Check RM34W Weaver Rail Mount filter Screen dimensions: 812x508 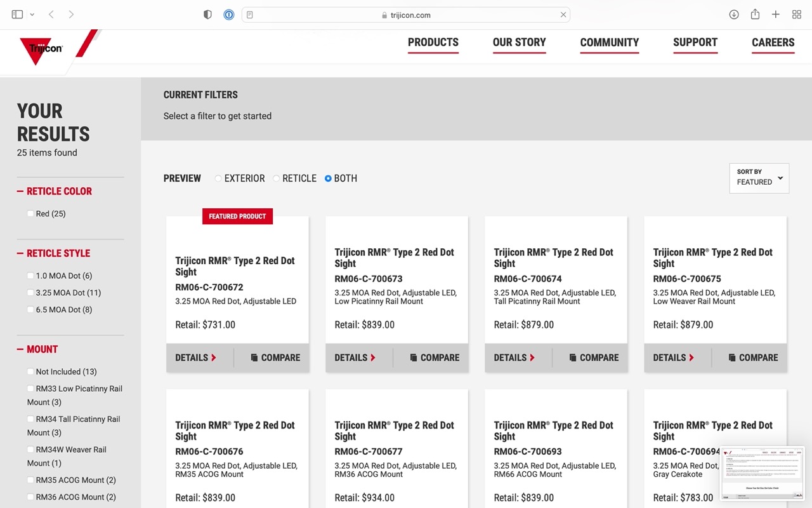[x=30, y=450]
